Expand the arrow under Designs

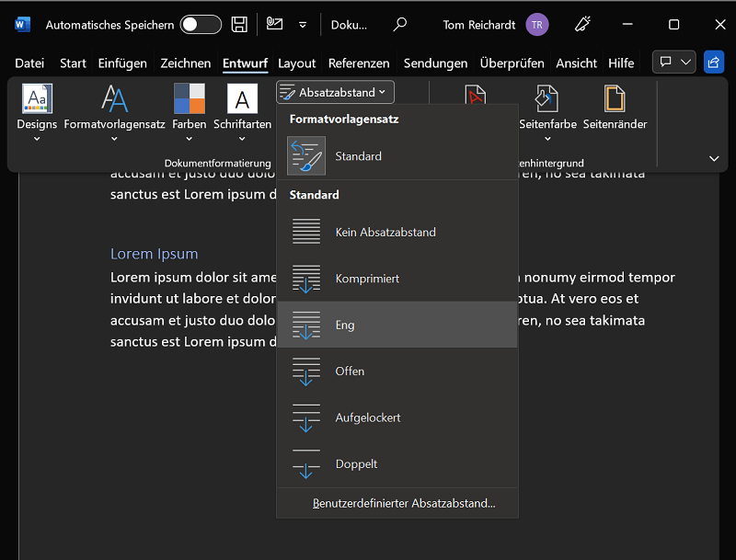pyautogui.click(x=37, y=139)
